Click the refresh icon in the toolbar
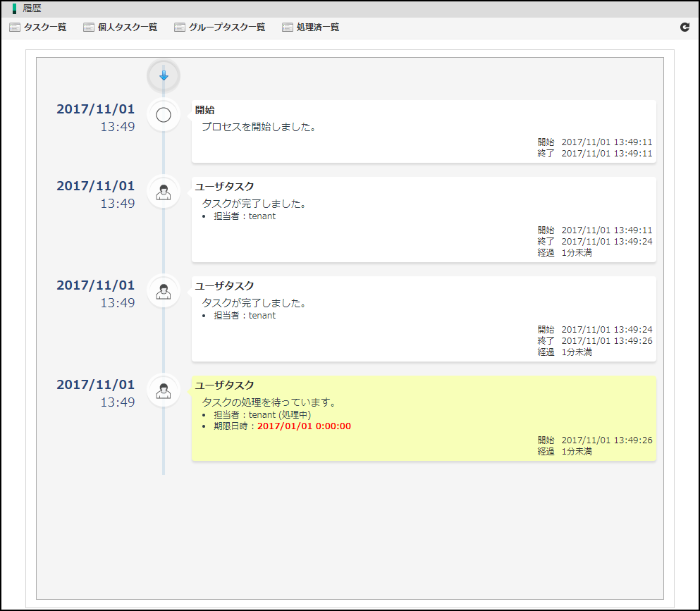The width and height of the screenshot is (700, 611). 684,27
